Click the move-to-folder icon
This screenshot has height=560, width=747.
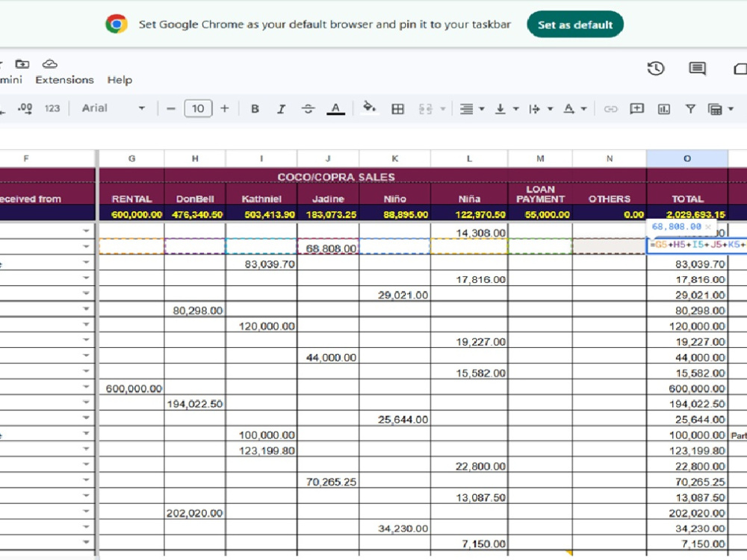[22, 63]
